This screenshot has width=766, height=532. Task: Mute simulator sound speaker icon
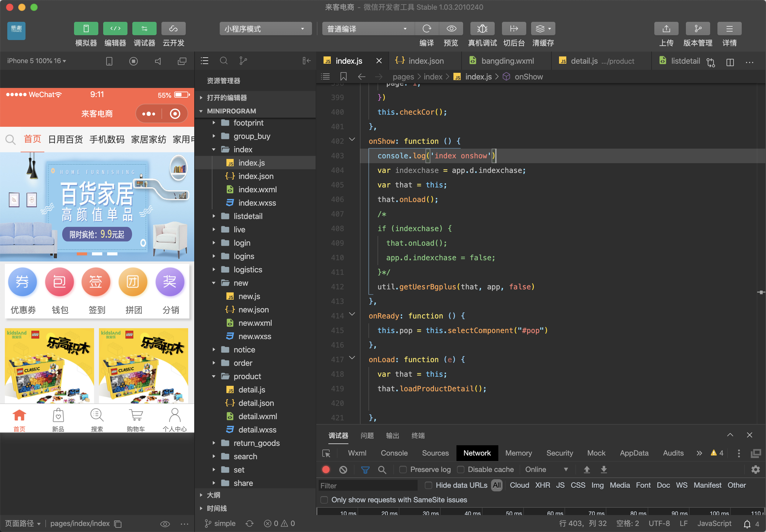pyautogui.click(x=158, y=61)
